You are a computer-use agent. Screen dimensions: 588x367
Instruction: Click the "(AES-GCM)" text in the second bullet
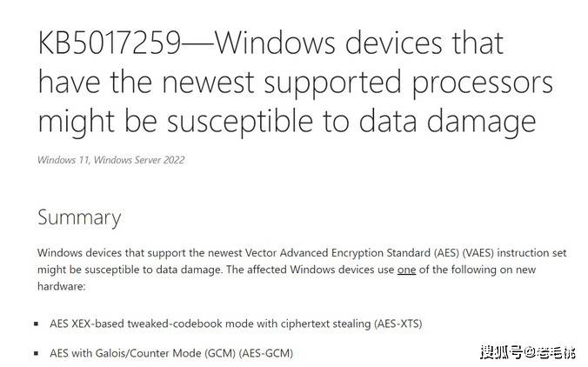(x=266, y=353)
